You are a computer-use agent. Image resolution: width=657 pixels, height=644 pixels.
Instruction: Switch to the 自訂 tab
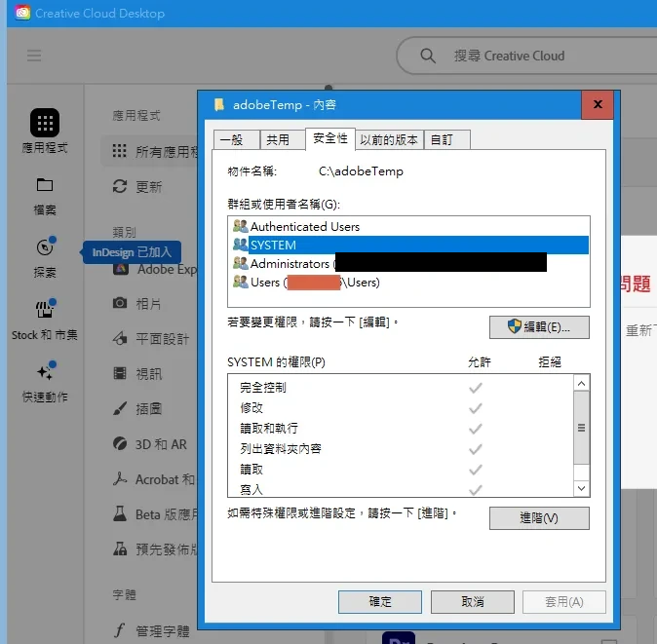point(446,139)
